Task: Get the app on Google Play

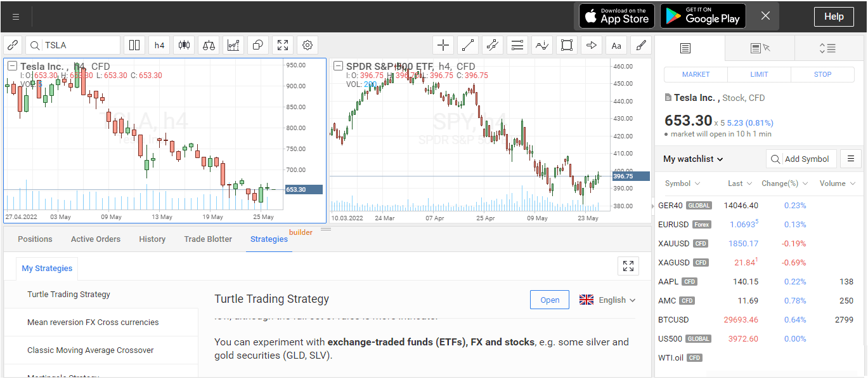Action: [703, 16]
